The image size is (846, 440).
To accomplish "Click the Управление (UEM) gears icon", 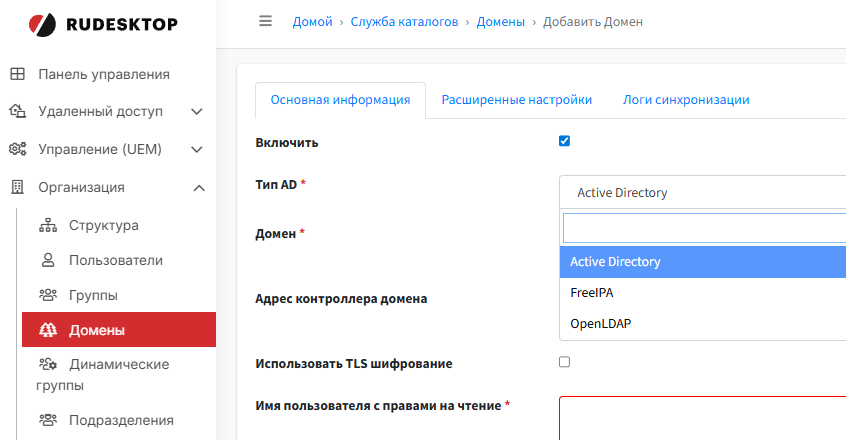I will click(18, 149).
